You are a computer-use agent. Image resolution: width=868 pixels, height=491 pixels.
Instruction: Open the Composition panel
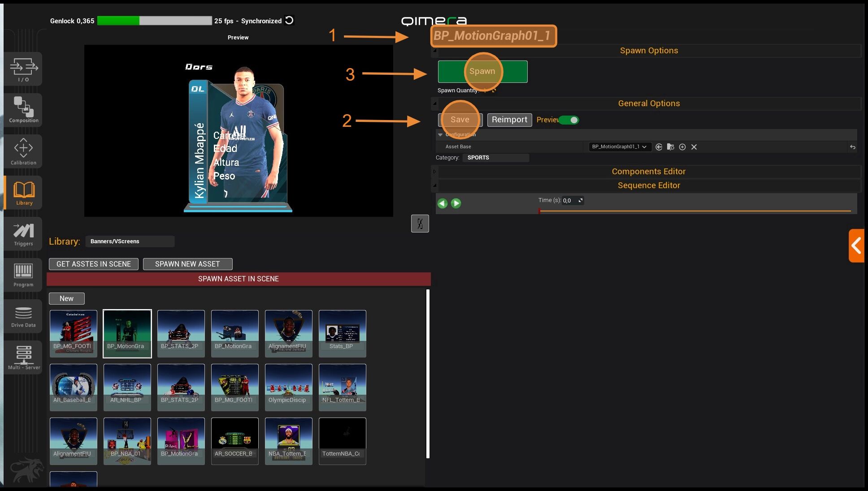23,110
